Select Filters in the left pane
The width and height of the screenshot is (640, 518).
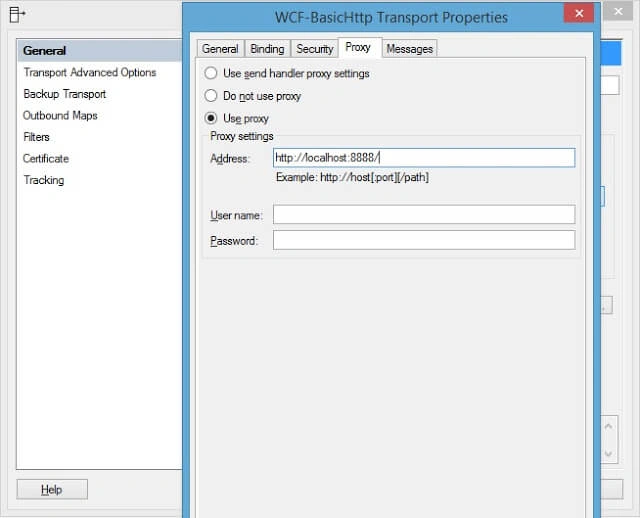pyautogui.click(x=36, y=137)
